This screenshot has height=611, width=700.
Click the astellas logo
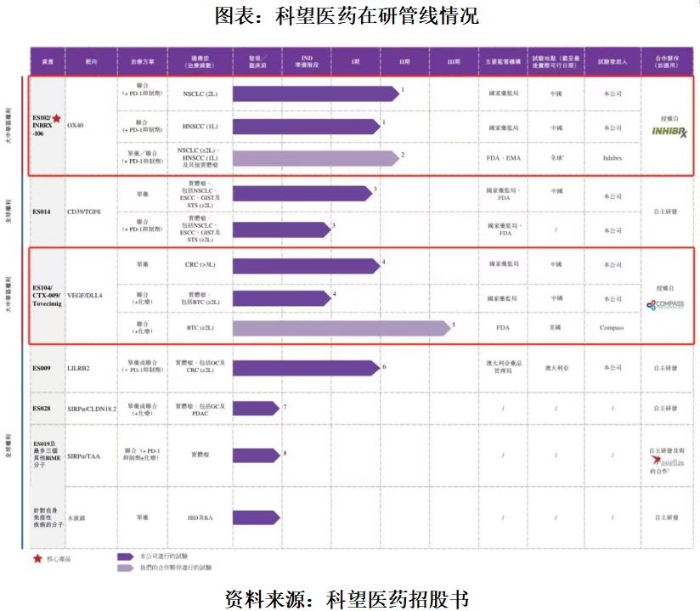pos(668,461)
